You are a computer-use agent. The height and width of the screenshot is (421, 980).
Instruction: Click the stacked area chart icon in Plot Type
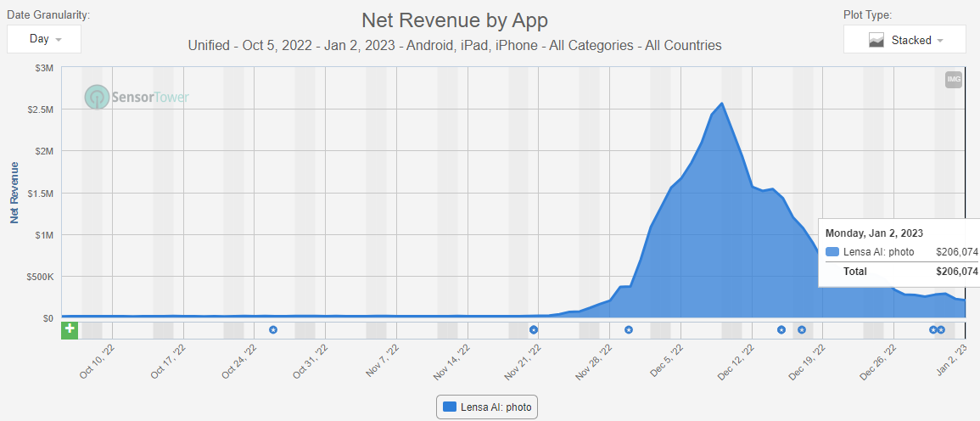click(x=876, y=41)
